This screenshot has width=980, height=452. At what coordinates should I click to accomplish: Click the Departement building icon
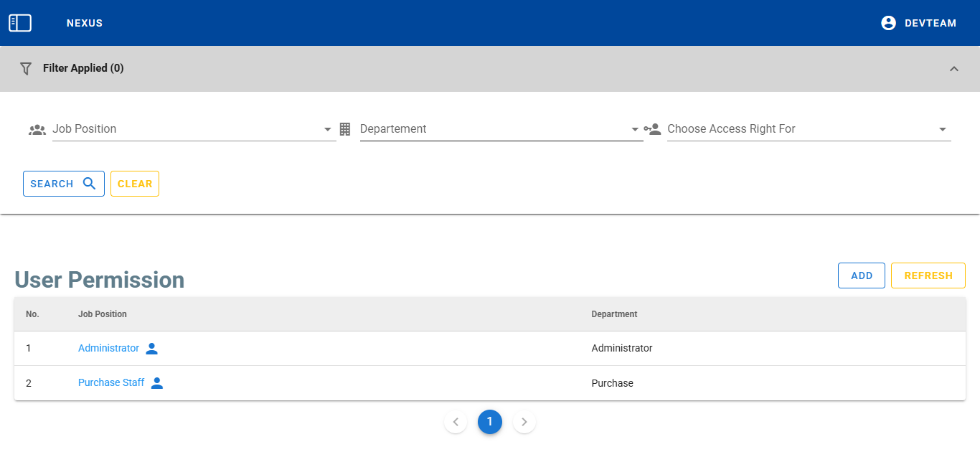[x=345, y=129]
